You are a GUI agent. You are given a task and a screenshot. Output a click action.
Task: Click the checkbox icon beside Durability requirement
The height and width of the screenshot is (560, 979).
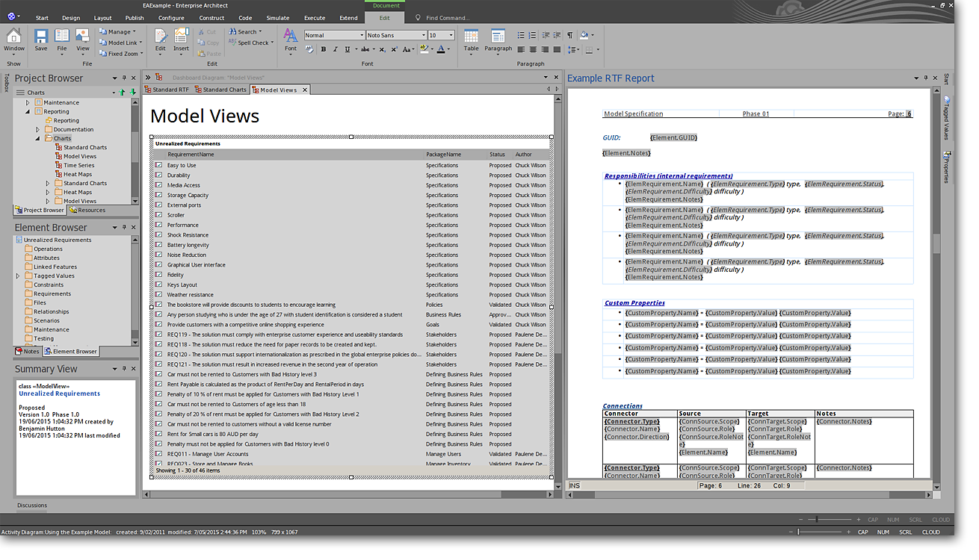point(158,175)
